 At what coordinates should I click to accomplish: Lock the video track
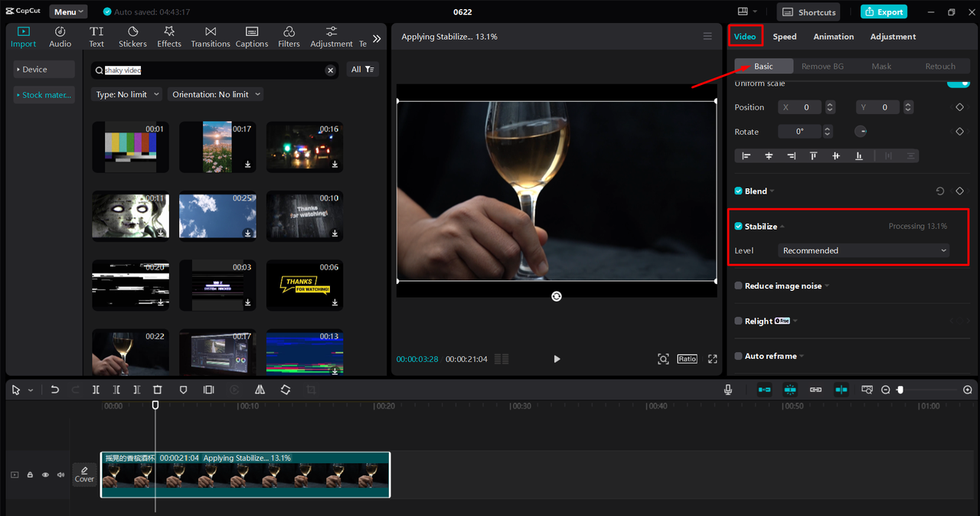coord(30,475)
